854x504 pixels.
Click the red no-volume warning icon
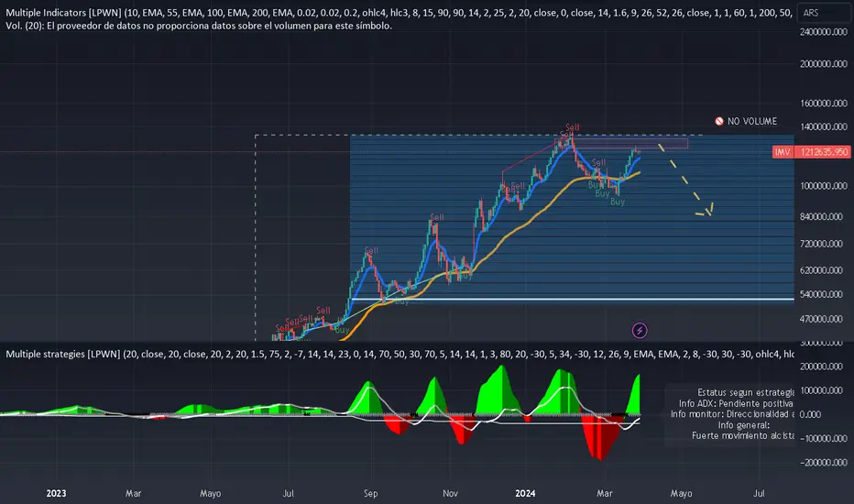click(x=719, y=121)
